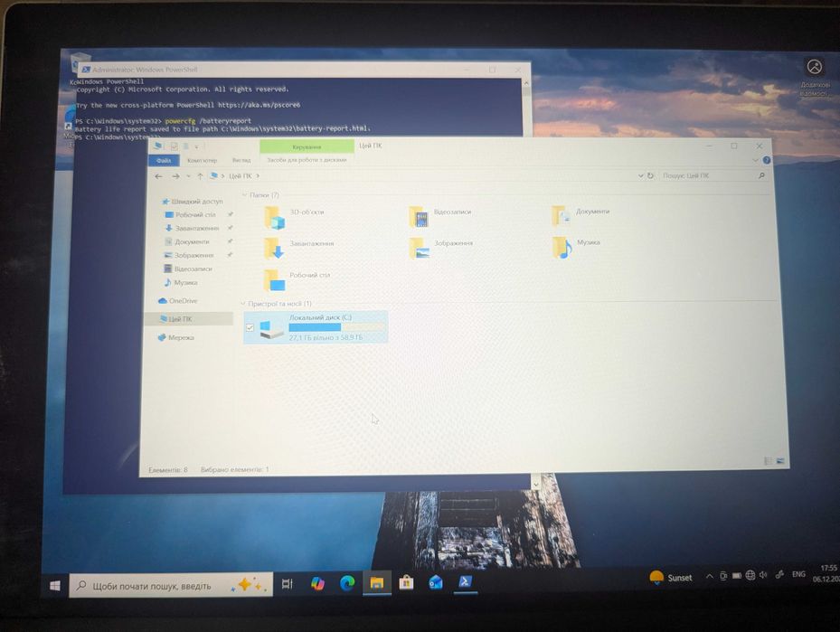The image size is (840, 632).
Task: Open address bar history dropdown
Action: tap(640, 175)
